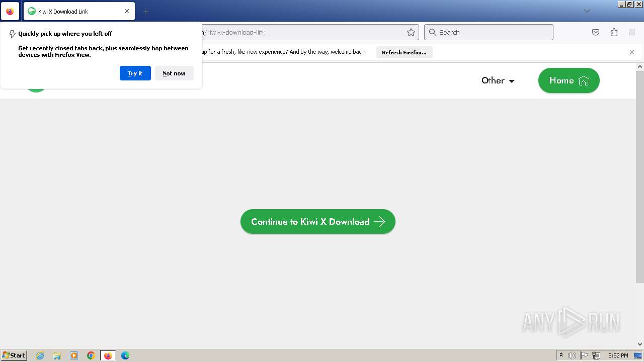Click Refresh Firefox button
Screen dimensions: 644x362
(404, 52)
